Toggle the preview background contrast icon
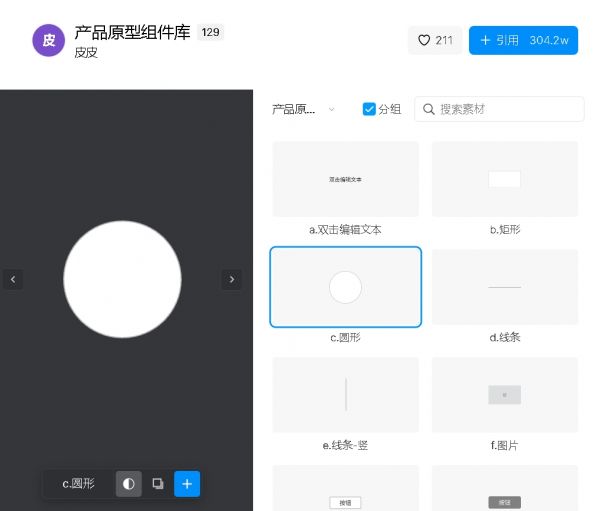Image resolution: width=600 pixels, height=511 pixels. coord(129,484)
